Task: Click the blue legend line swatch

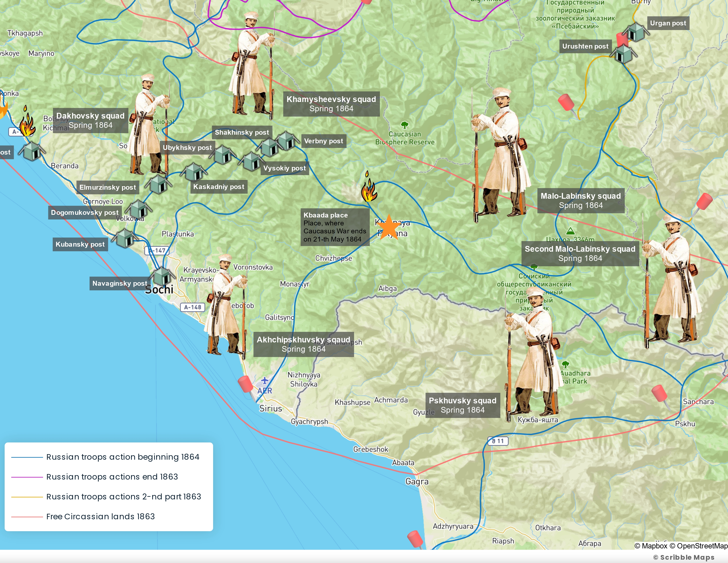Action: [27, 457]
